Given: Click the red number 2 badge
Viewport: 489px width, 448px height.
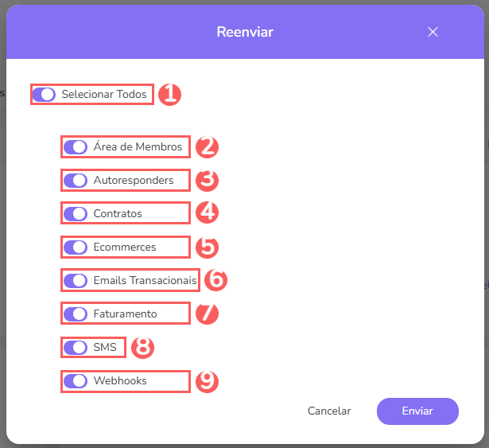Looking at the screenshot, I should 207,147.
